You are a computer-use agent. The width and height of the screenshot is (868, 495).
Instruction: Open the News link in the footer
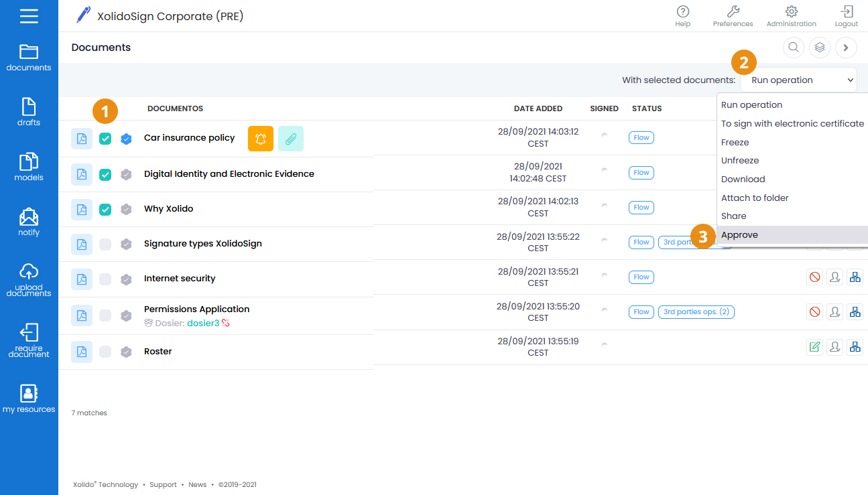(198, 484)
